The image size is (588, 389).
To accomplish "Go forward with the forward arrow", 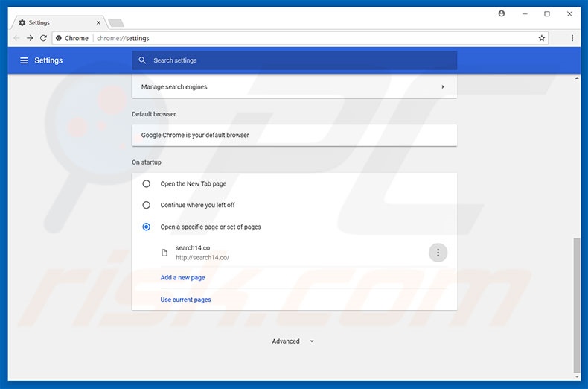I will click(30, 38).
